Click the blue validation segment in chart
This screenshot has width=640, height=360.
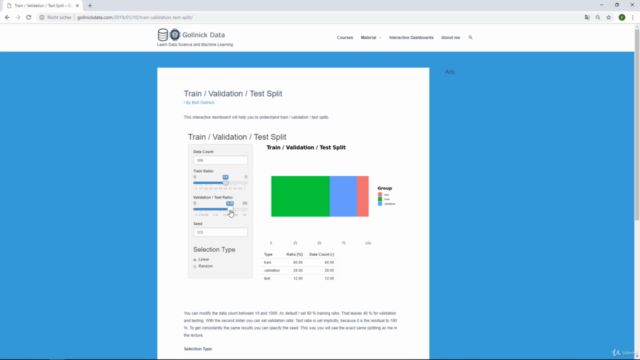pyautogui.click(x=343, y=196)
